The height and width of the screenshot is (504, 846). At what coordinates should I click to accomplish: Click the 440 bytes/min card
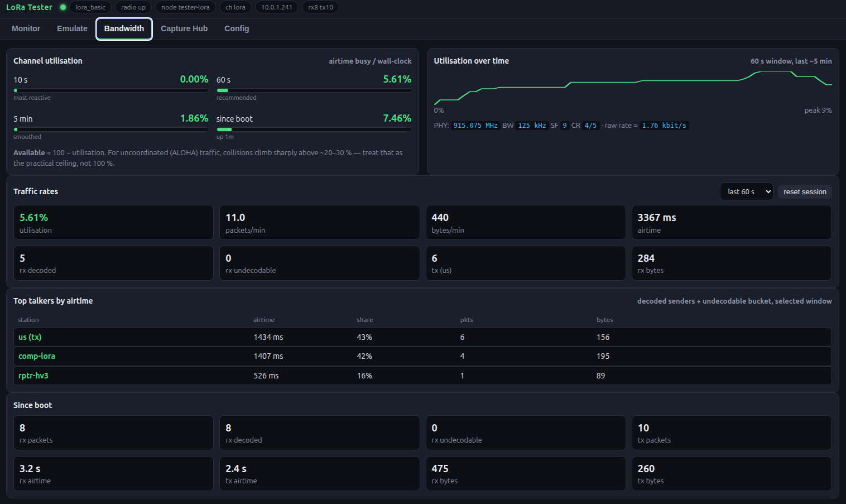[526, 223]
